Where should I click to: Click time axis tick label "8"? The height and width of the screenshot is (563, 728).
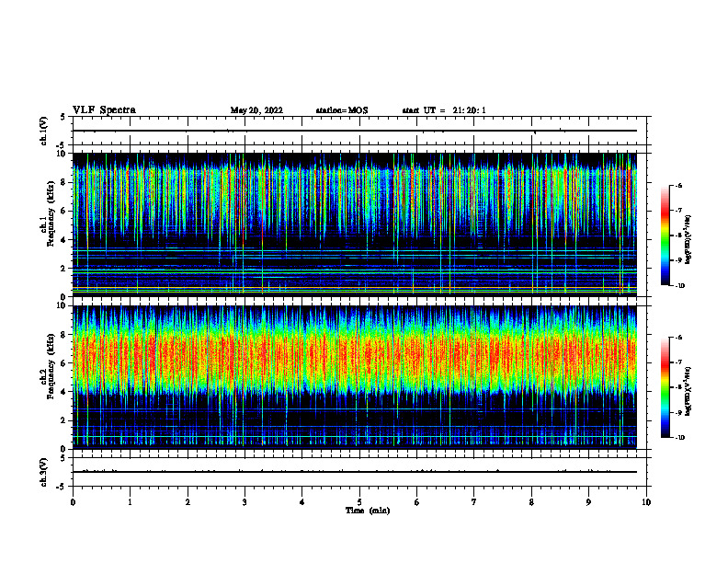point(531,502)
